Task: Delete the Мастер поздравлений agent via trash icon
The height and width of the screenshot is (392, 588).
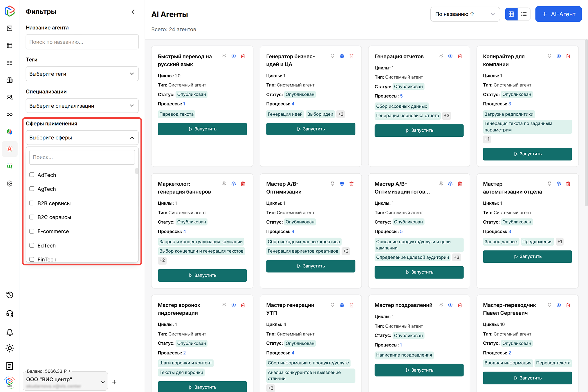Action: click(460, 305)
